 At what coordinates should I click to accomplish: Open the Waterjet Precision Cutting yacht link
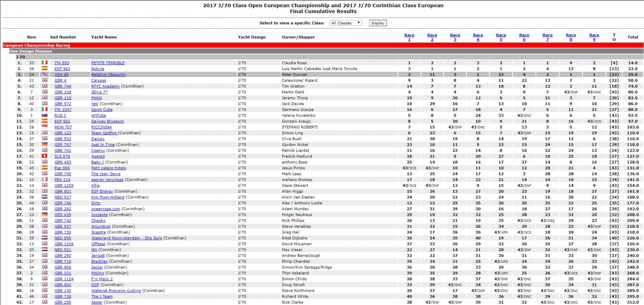click(116, 291)
